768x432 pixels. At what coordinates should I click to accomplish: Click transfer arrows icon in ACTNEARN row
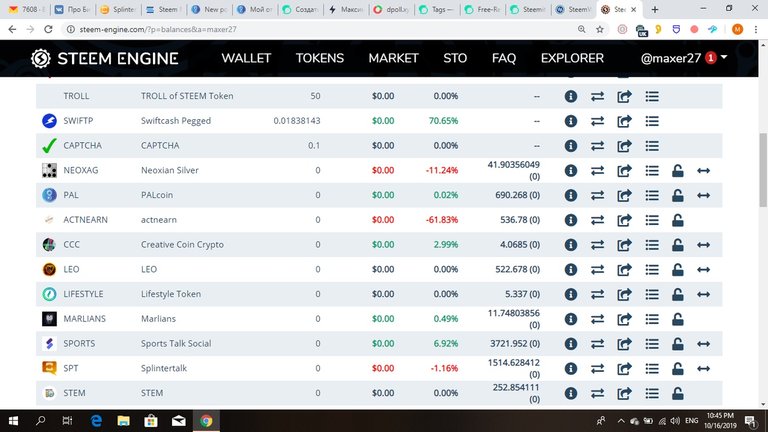click(597, 220)
